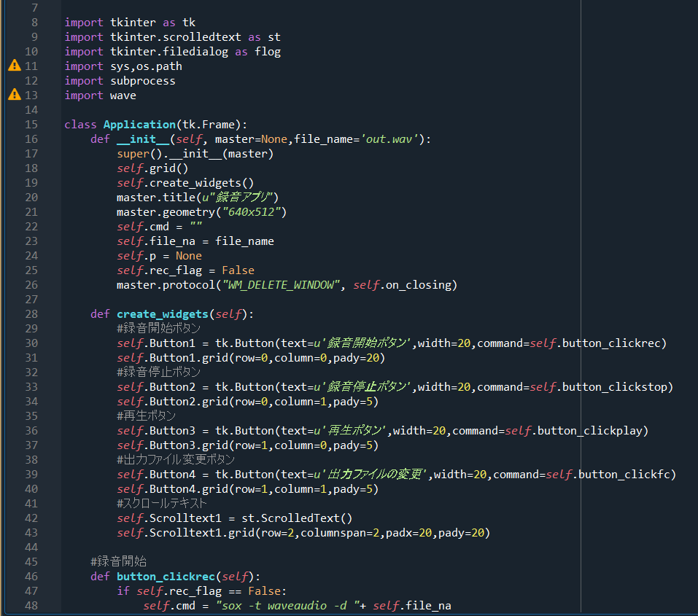Click 'Button4.grid' on line 40

pos(189,489)
